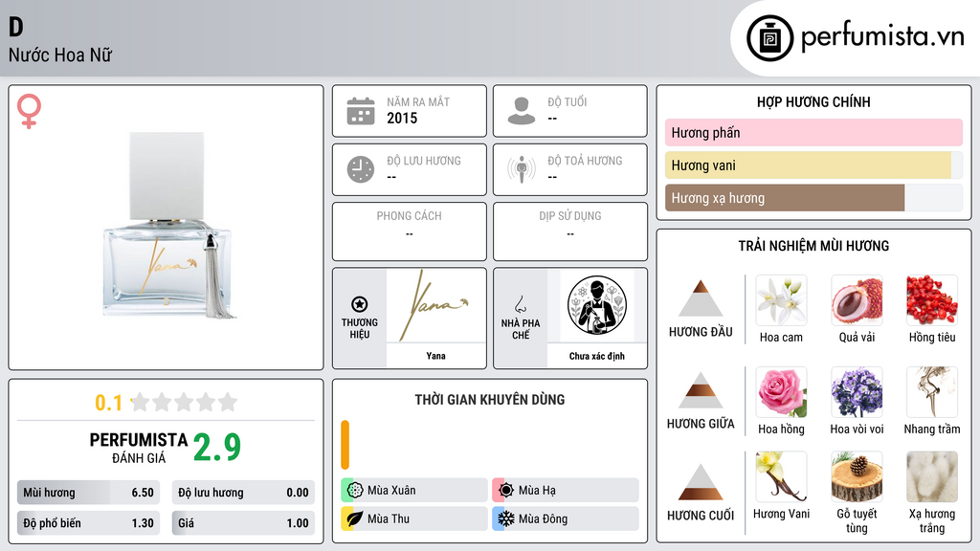Open the perfumista.vn logo
The image size is (980, 551).
pyautogui.click(x=856, y=38)
